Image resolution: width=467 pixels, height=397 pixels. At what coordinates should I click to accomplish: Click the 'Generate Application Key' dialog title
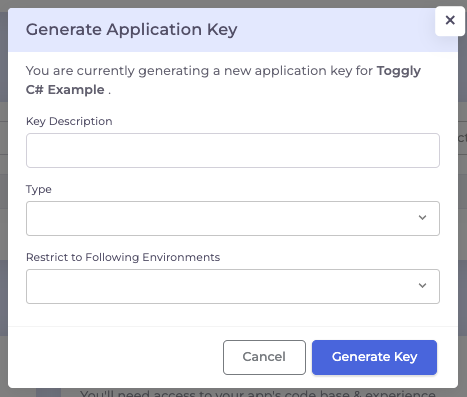click(132, 29)
